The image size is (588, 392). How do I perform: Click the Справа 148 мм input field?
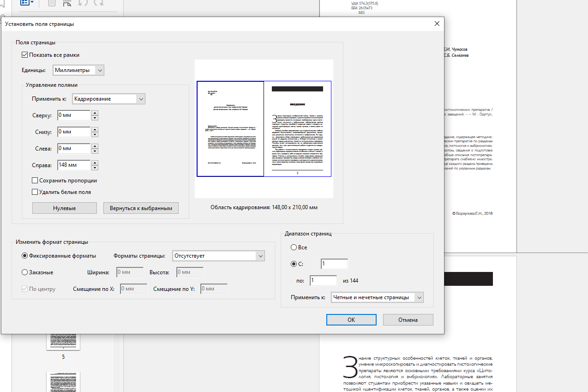74,165
